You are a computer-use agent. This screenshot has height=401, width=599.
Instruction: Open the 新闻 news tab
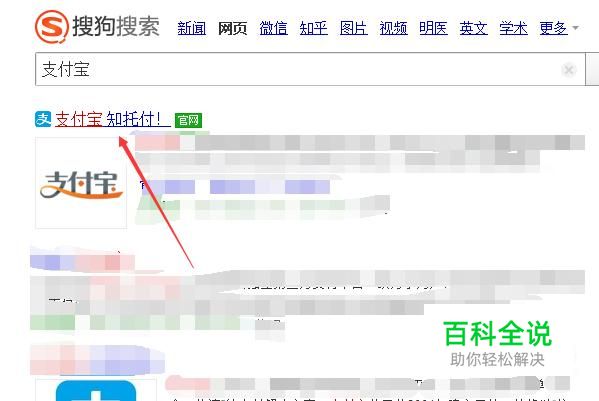point(192,28)
